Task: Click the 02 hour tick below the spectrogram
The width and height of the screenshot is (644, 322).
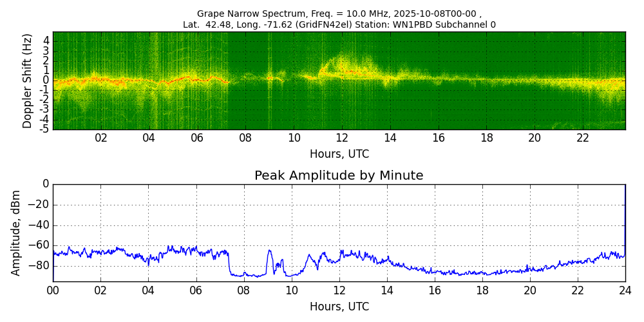Action: pos(101,138)
